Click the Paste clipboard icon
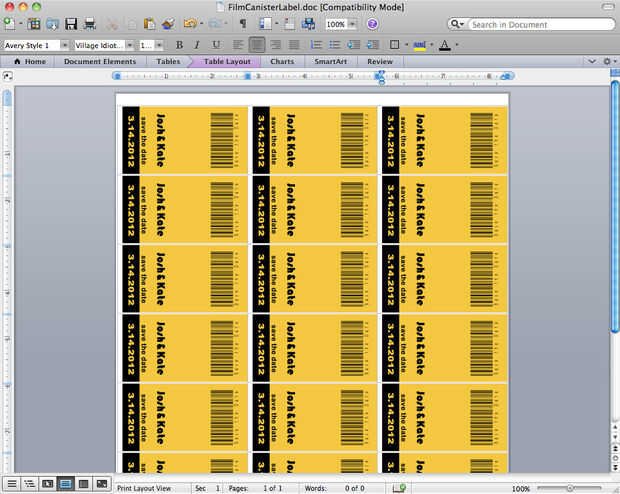 point(149,24)
